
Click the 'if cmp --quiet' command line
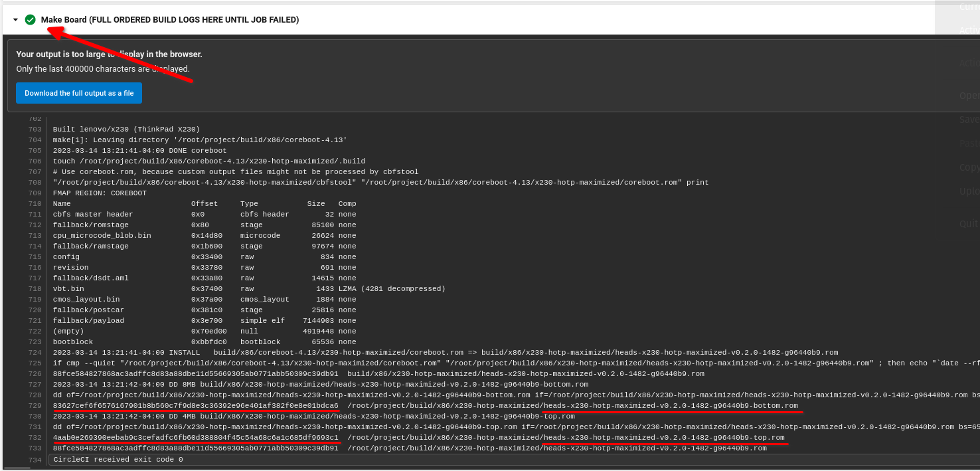[517, 363]
